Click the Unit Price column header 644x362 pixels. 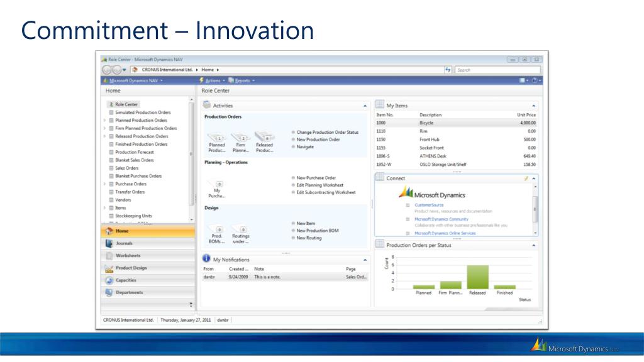526,115
